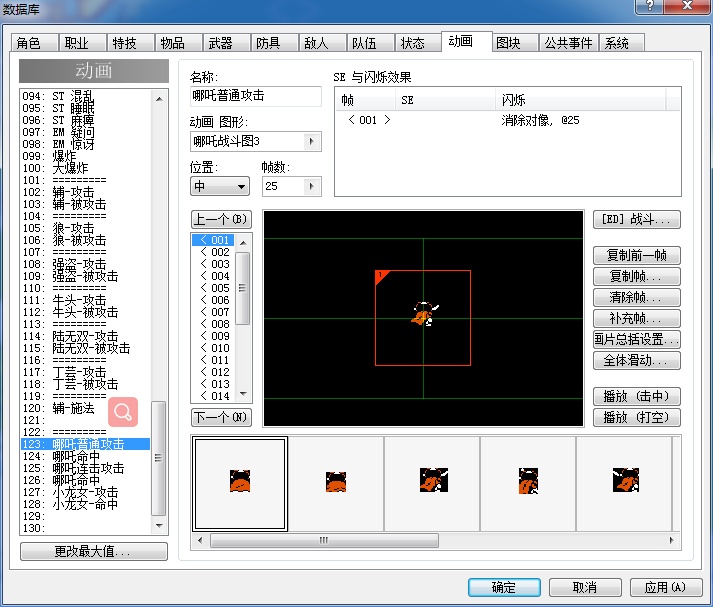Switch to the 图块 tab

click(x=515, y=43)
